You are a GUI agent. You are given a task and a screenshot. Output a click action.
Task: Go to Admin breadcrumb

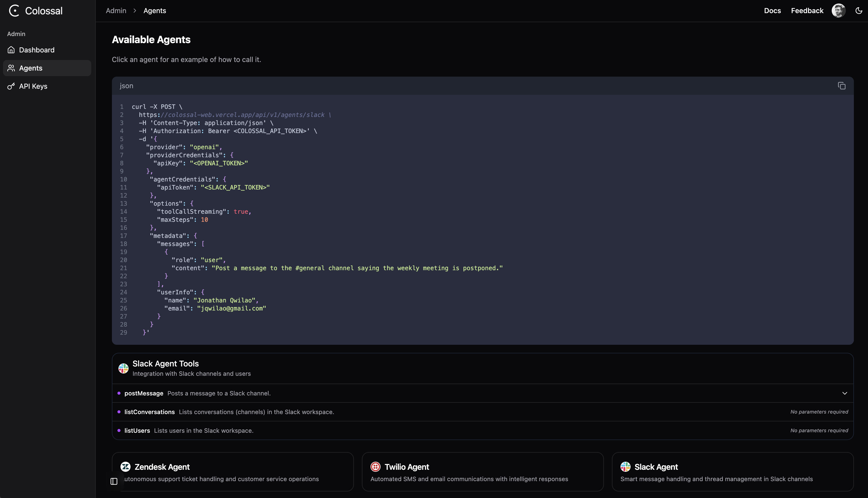[116, 11]
